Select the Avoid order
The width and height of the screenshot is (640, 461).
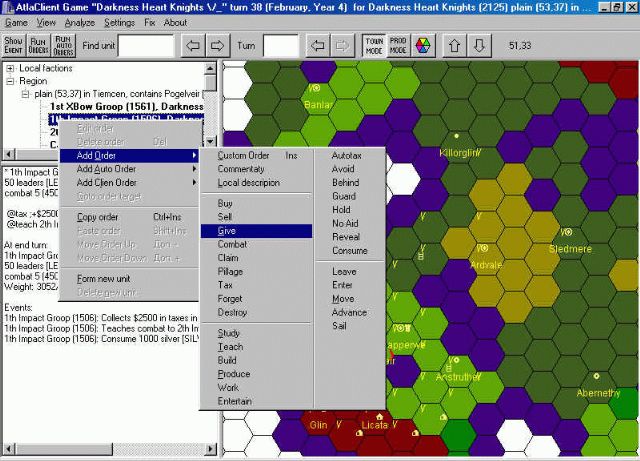350,169
